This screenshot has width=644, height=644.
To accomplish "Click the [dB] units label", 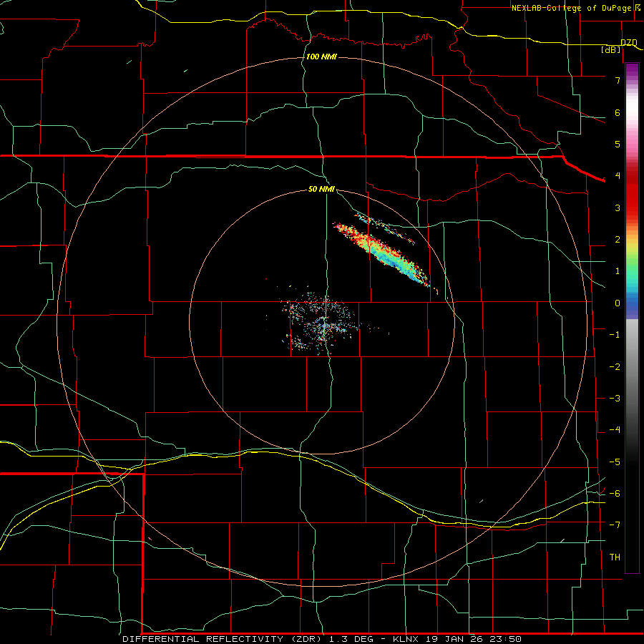I will pyautogui.click(x=611, y=49).
